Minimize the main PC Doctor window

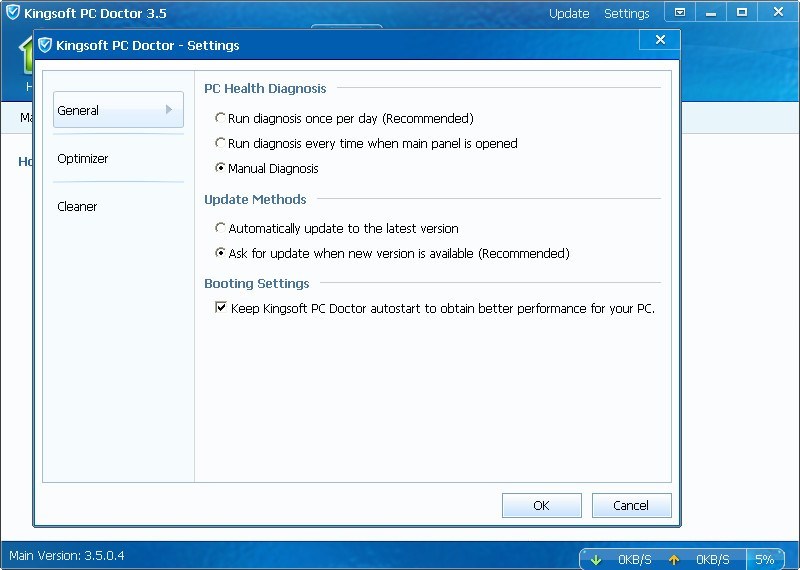click(711, 12)
